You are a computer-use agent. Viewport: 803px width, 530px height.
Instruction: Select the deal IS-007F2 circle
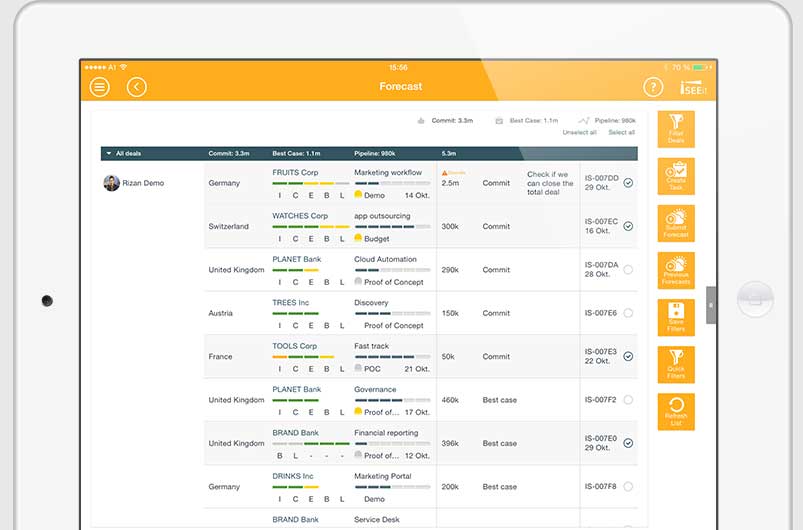[x=628, y=400]
